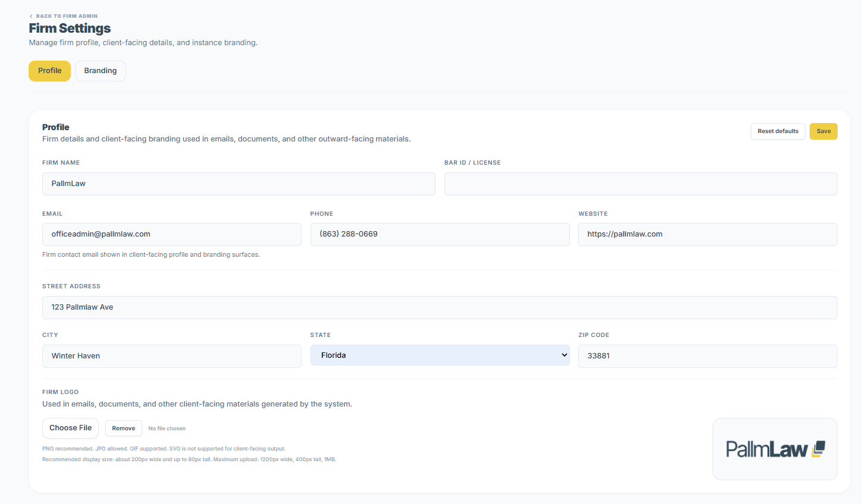
Task: Open the Branding tab
Action: pos(101,71)
